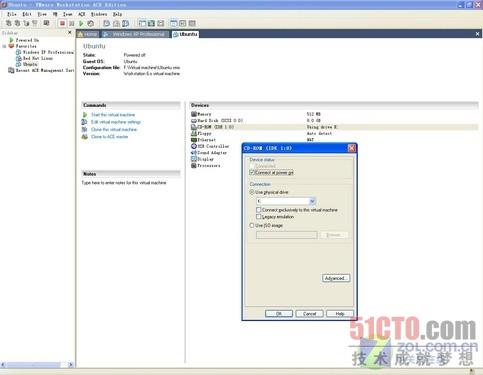Click the Advanced button in the dialog
This screenshot has width=483, height=375.
pos(336,278)
